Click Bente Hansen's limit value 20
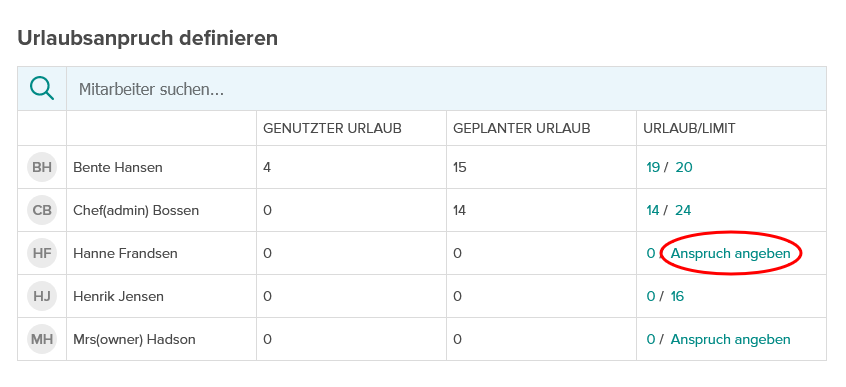This screenshot has height=387, width=846. (x=684, y=167)
